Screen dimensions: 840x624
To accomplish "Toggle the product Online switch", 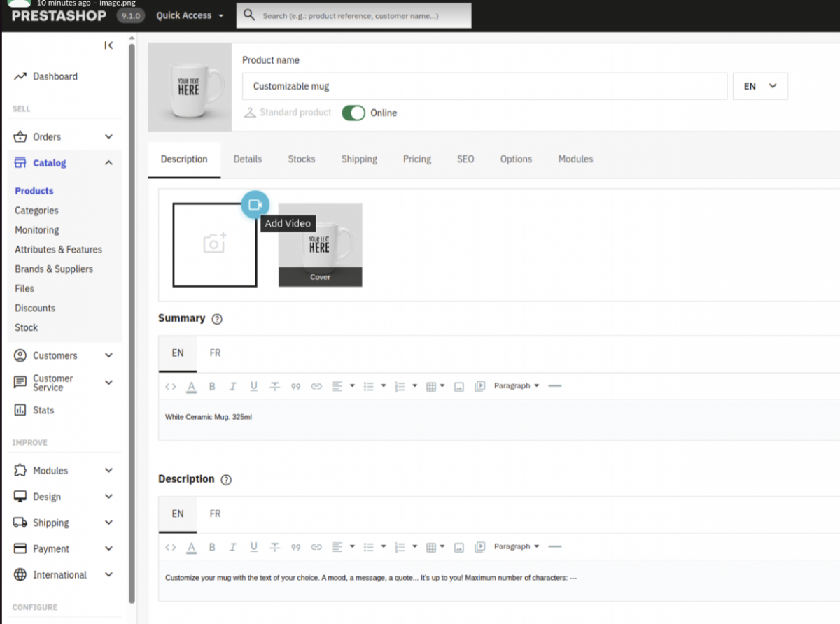I will tap(353, 113).
